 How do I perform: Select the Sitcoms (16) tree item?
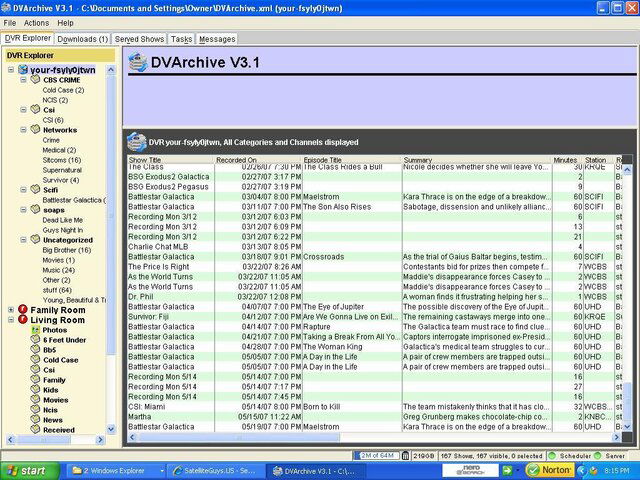62,160
